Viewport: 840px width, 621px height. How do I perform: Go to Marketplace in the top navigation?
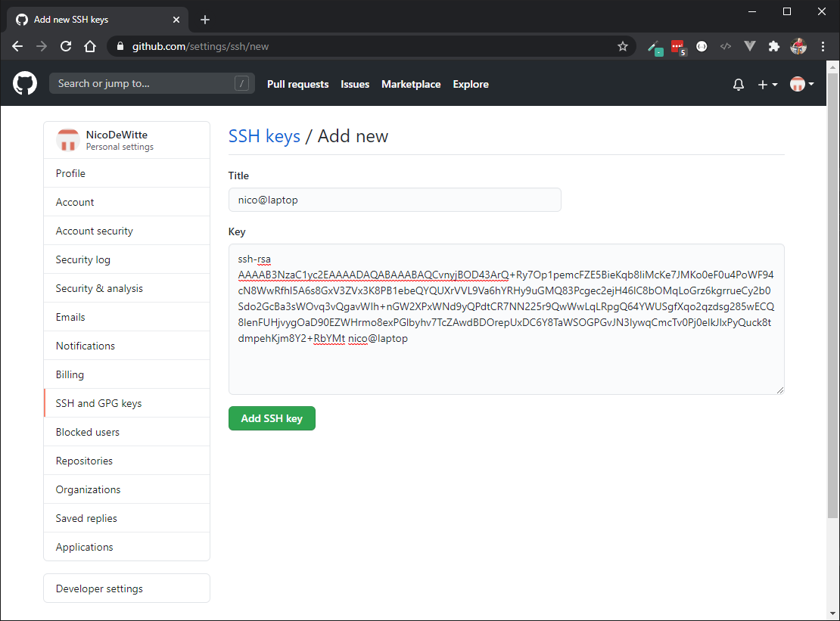pyautogui.click(x=411, y=85)
